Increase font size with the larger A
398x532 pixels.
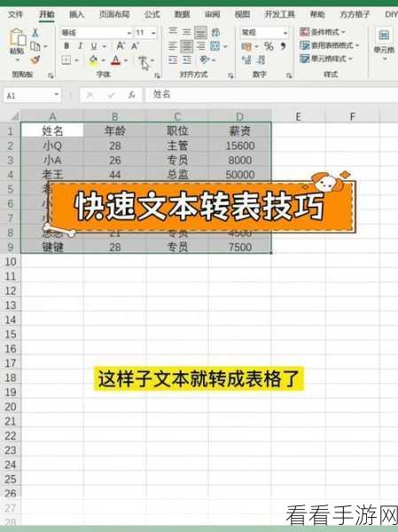tap(121, 46)
